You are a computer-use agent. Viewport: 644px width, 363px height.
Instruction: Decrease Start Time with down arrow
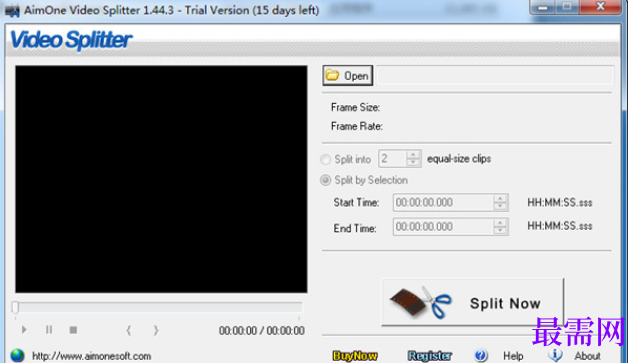(x=500, y=207)
